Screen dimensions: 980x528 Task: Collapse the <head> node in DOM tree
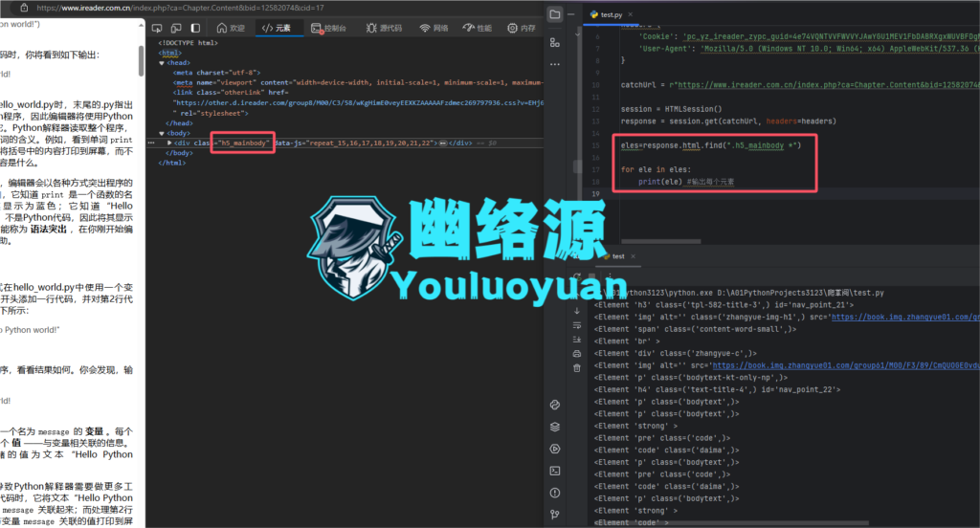[161, 63]
